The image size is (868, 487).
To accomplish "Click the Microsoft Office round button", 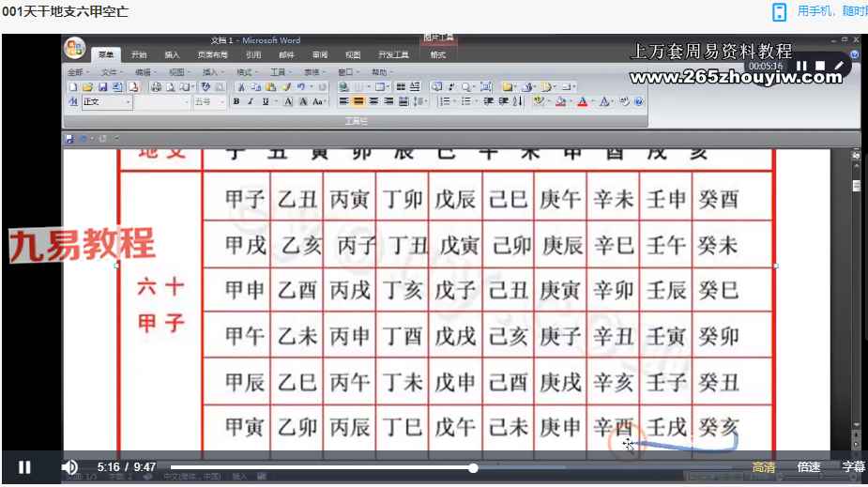I will pos(74,48).
